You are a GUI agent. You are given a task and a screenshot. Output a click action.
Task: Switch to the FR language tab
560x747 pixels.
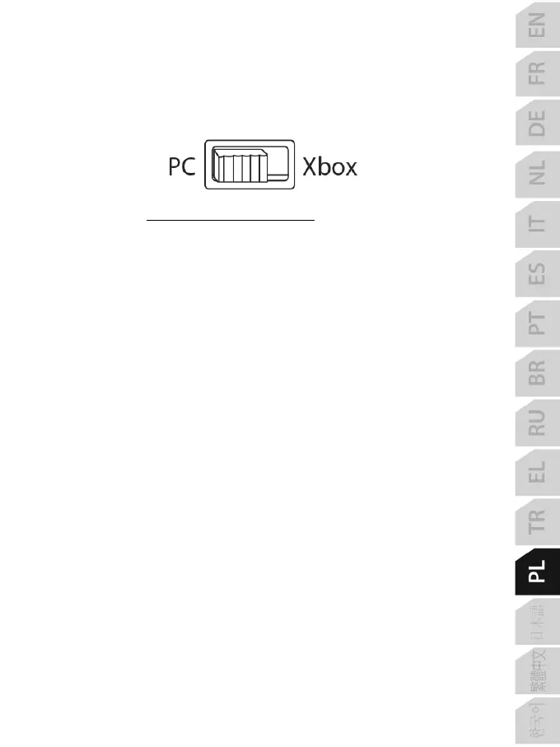tap(537, 74)
